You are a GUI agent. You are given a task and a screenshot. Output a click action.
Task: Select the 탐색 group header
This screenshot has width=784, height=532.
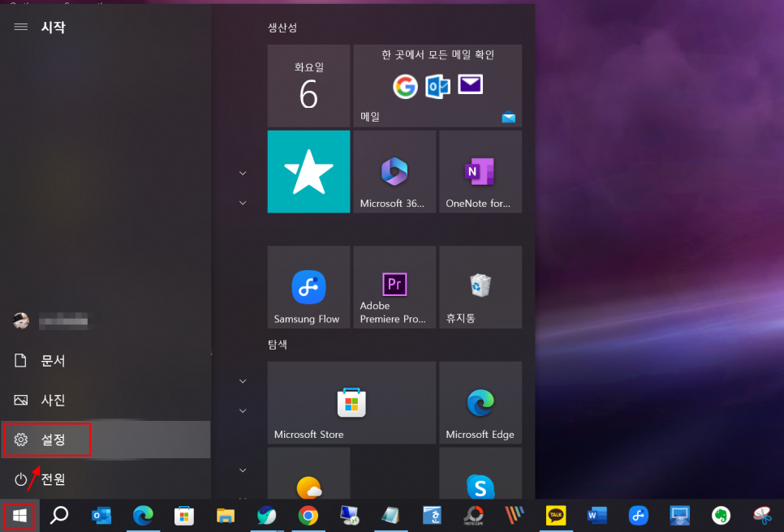(x=278, y=344)
